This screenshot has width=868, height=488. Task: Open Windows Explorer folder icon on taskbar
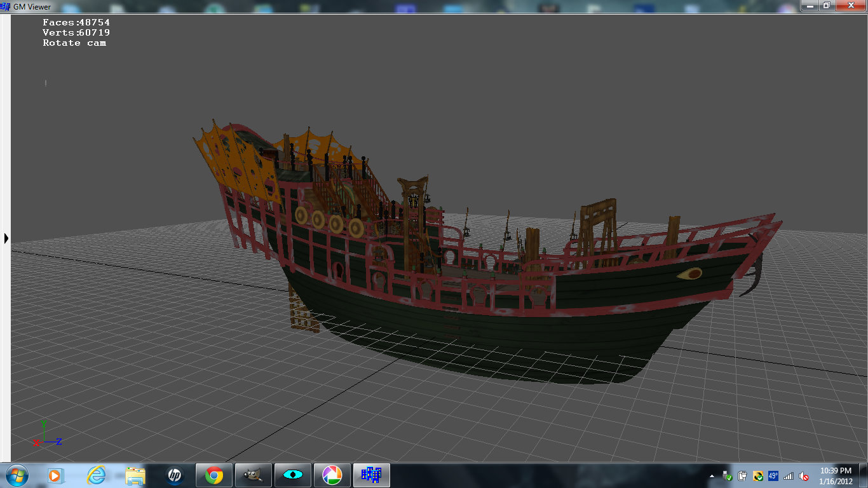(x=135, y=475)
